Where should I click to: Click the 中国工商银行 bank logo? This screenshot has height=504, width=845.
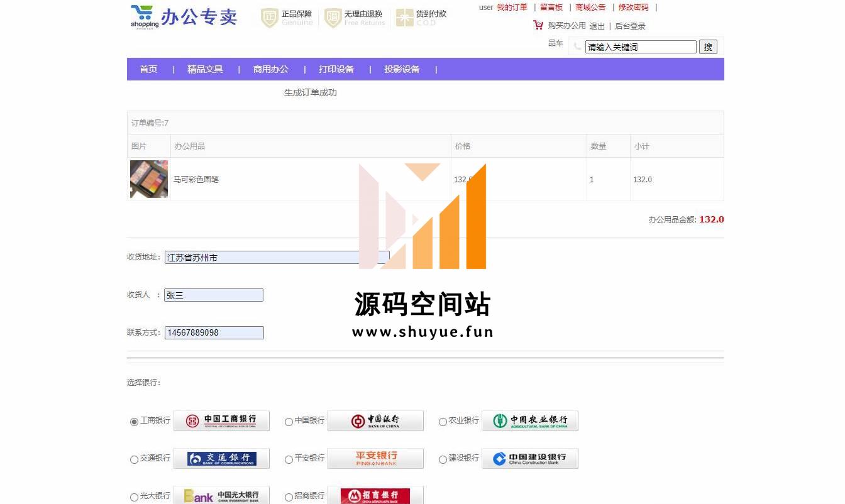[221, 420]
